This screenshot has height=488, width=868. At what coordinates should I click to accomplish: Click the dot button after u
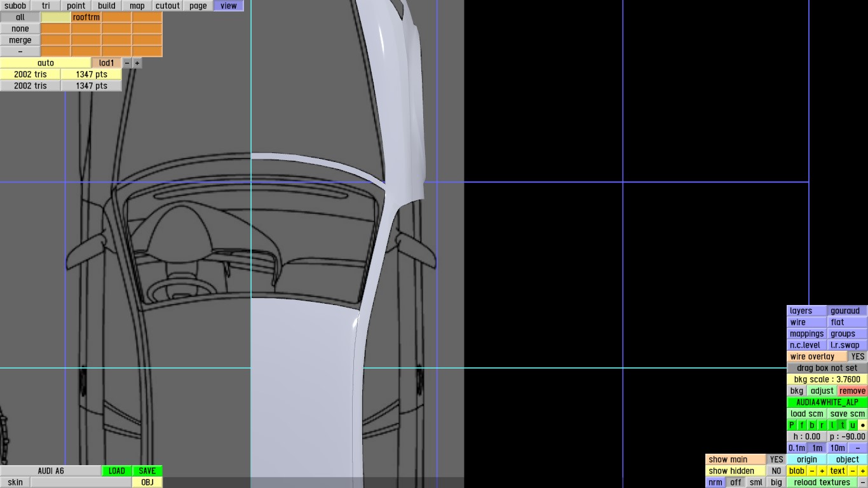click(863, 425)
